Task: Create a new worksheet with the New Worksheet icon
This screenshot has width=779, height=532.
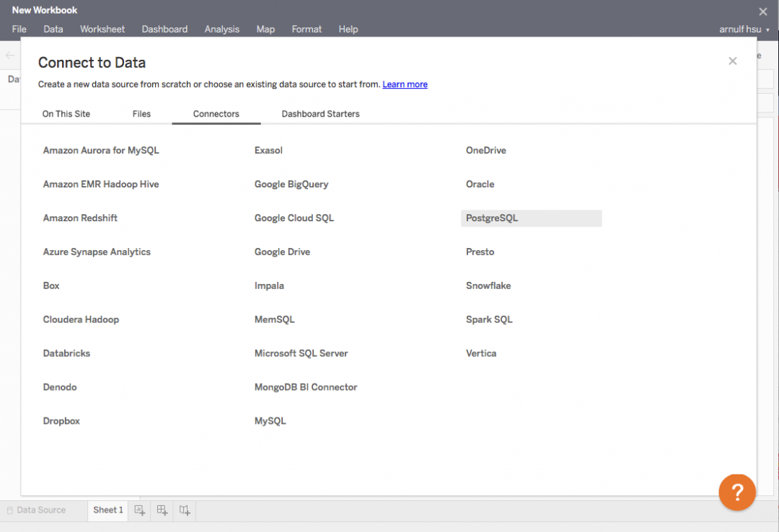Action: point(139,510)
